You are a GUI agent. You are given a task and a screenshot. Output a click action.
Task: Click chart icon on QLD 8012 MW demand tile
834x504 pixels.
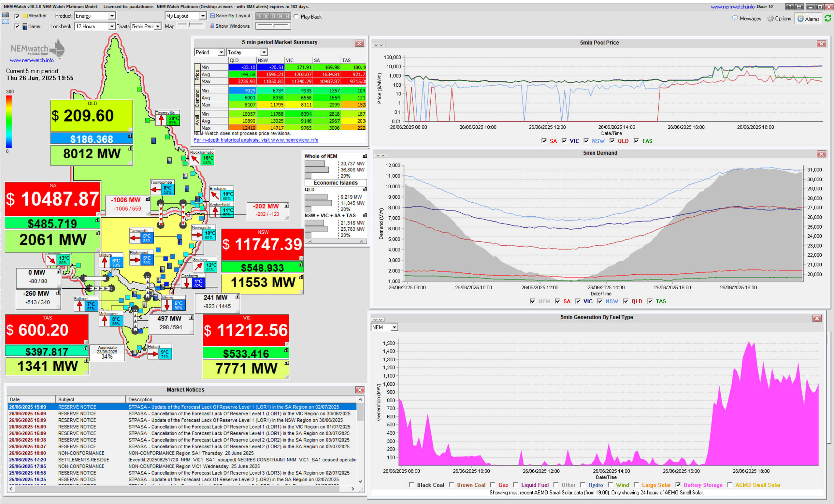(x=130, y=148)
